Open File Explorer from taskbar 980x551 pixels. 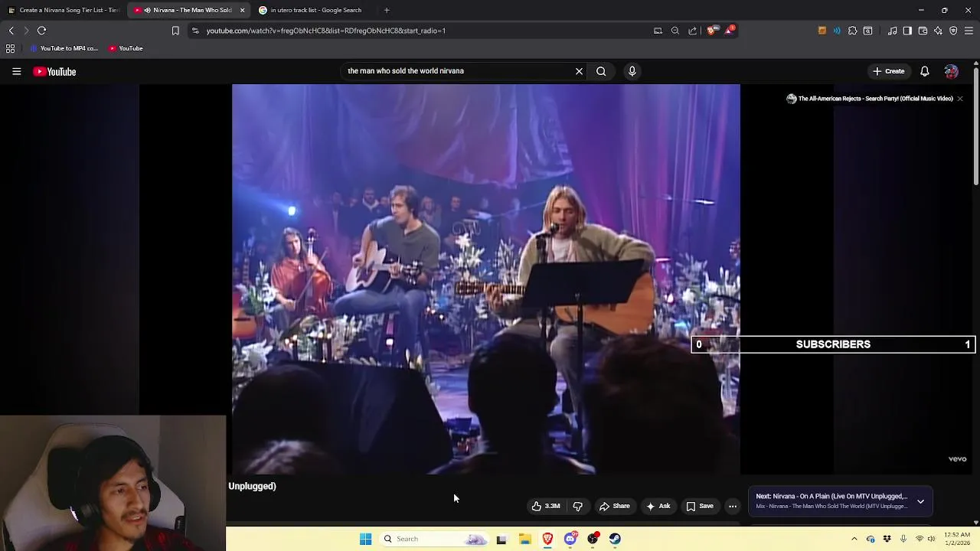tap(524, 539)
